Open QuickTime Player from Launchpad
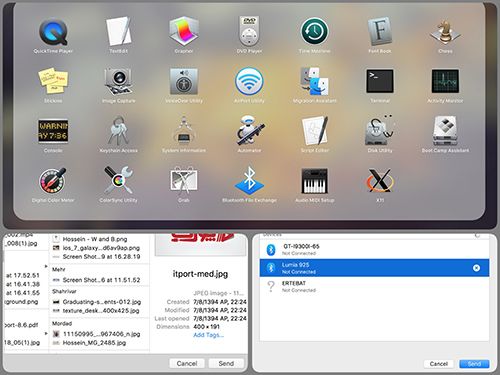 tap(53, 32)
